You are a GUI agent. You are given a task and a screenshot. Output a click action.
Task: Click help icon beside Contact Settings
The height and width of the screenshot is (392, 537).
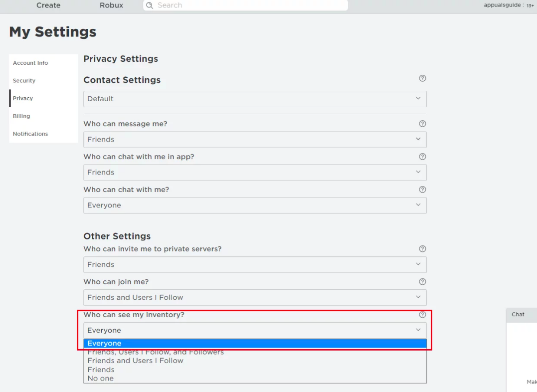click(422, 78)
